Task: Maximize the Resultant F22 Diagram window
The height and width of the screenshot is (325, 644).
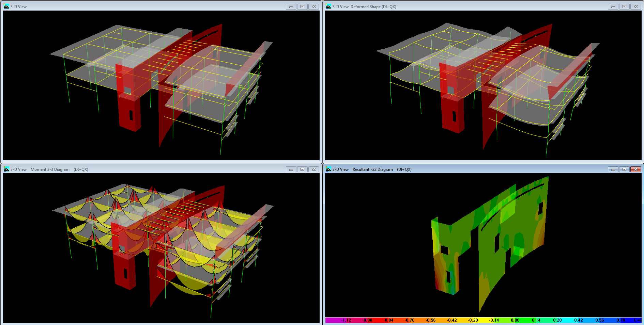Action: click(624, 169)
